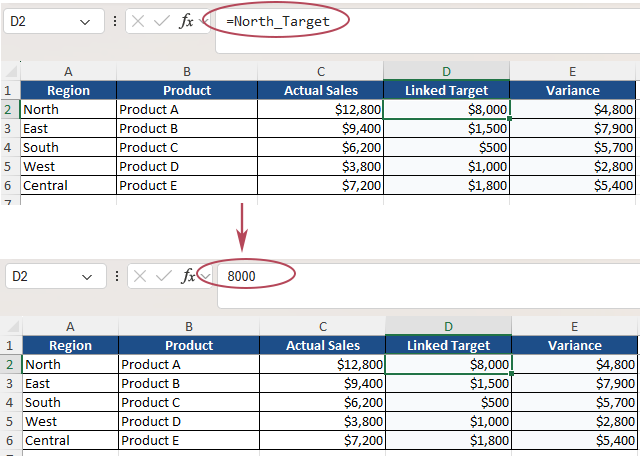Select $8,000 cell in bottom sheet
The width and height of the screenshot is (640, 456).
[449, 365]
